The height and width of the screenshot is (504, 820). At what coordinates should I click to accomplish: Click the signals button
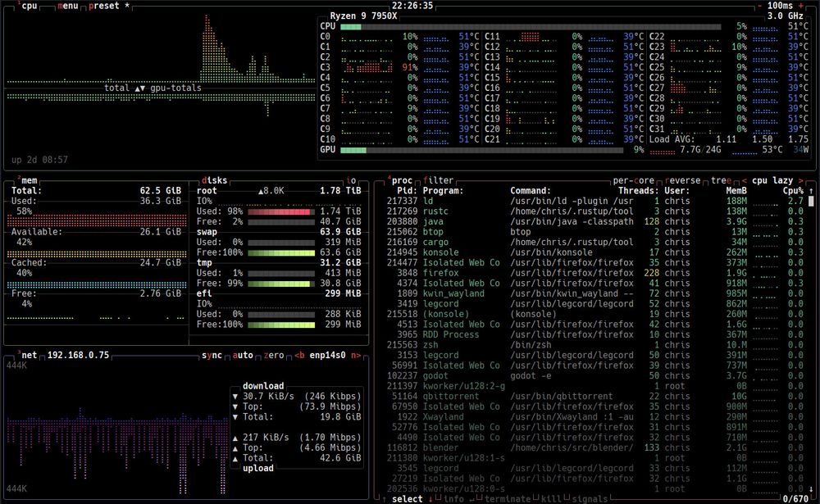[590, 499]
